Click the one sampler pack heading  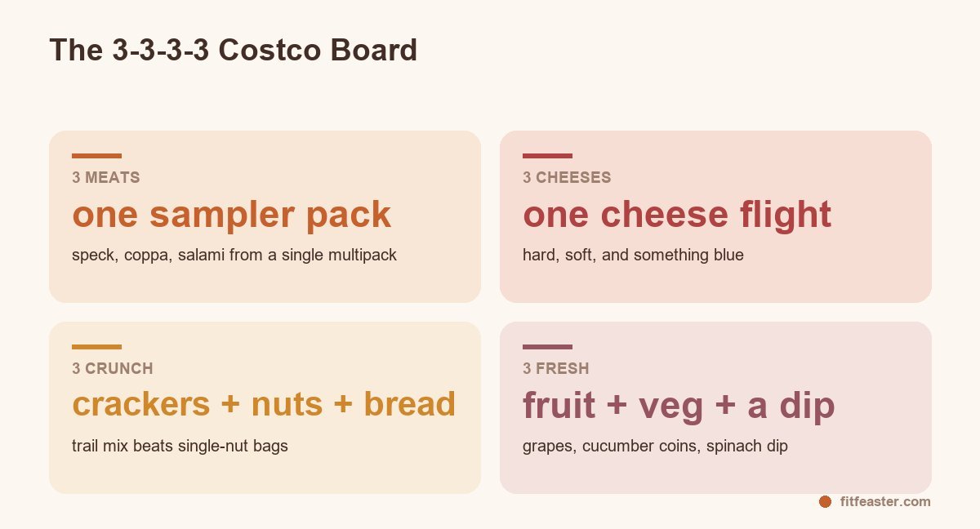tap(232, 215)
